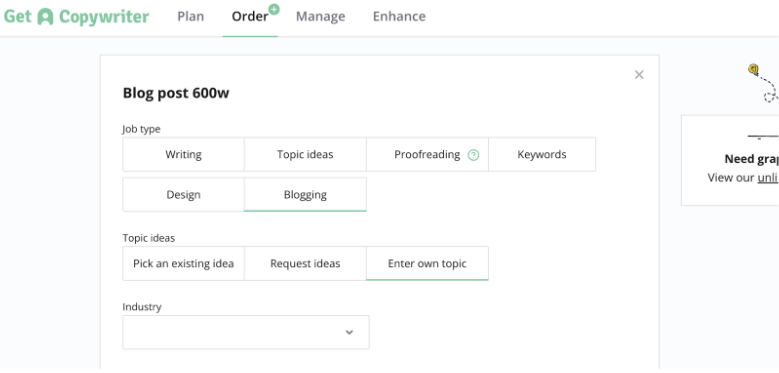Screen dimensions: 779x373
Task: Select Writing job type
Action: (183, 154)
